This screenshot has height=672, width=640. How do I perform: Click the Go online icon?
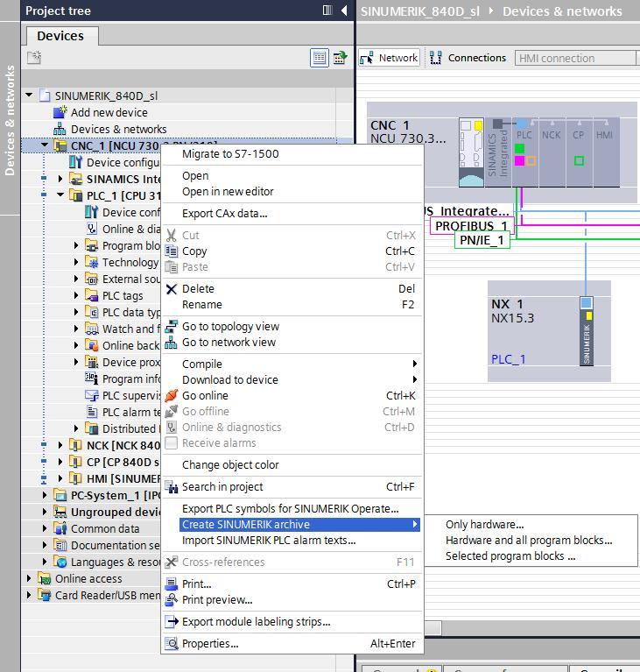172,395
